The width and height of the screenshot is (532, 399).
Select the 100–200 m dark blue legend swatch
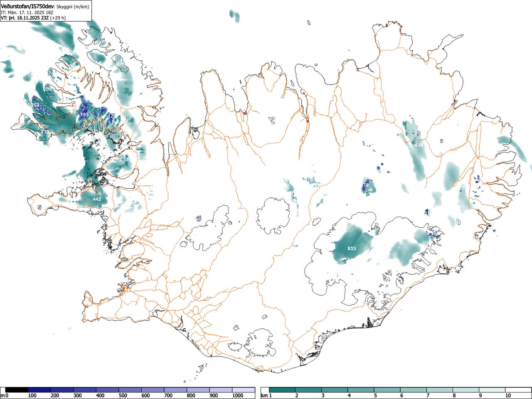pos(39,390)
